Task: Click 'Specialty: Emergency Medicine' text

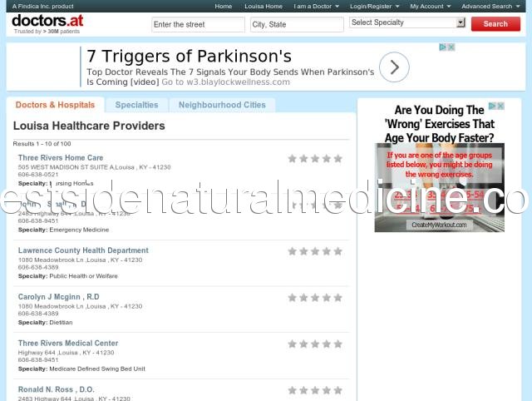Action: pyautogui.click(x=63, y=230)
